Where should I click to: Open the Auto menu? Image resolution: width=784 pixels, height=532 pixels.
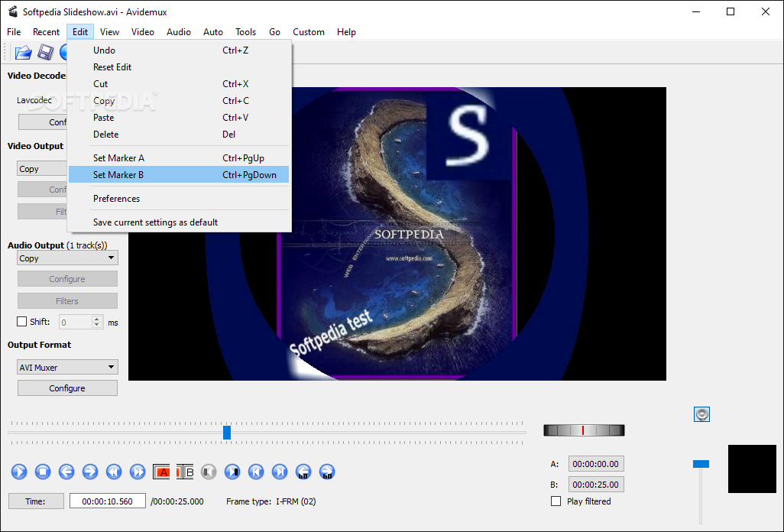pyautogui.click(x=213, y=32)
